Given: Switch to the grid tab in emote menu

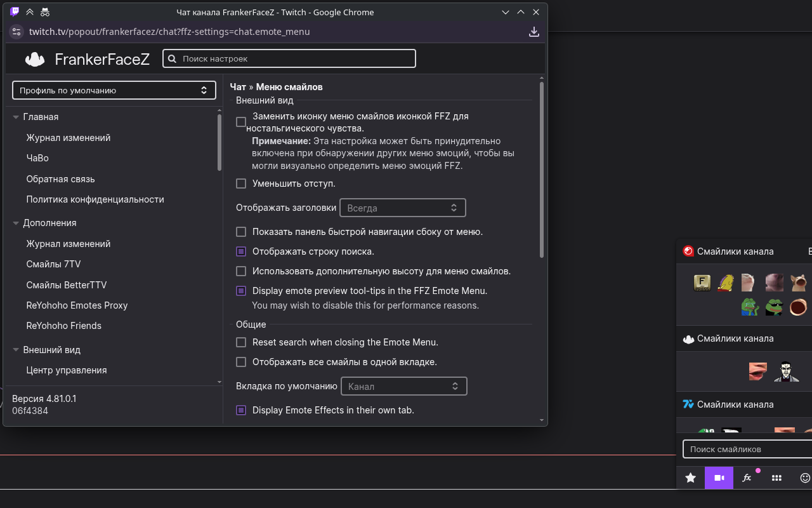Looking at the screenshot, I should (776, 478).
